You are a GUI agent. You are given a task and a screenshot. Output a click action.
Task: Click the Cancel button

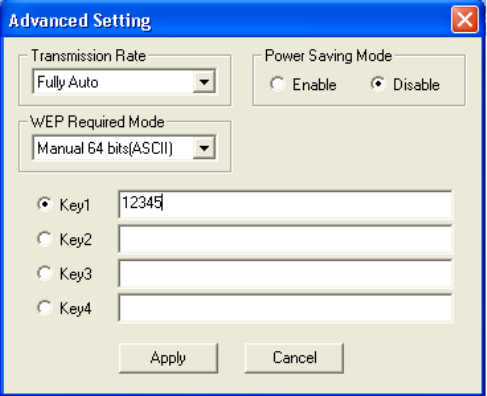[x=294, y=358]
